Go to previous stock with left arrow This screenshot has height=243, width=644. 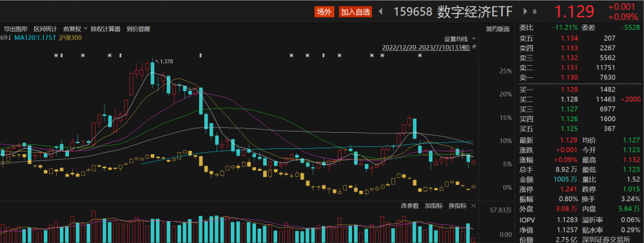click(x=380, y=12)
